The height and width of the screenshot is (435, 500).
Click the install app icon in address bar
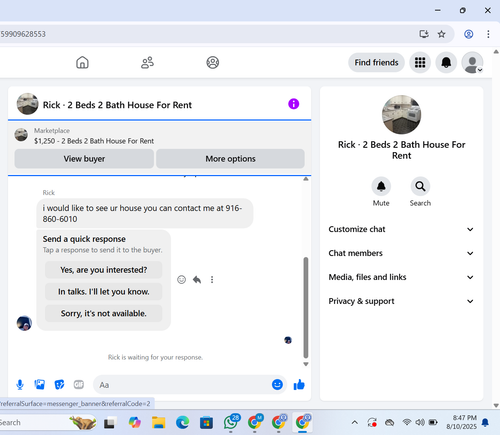424,34
